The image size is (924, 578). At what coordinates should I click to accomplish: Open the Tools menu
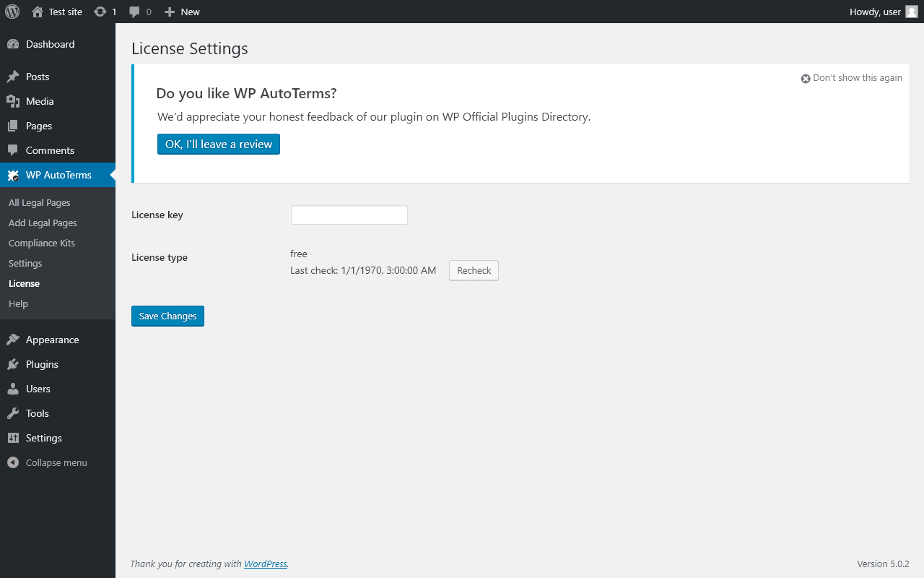tap(38, 413)
